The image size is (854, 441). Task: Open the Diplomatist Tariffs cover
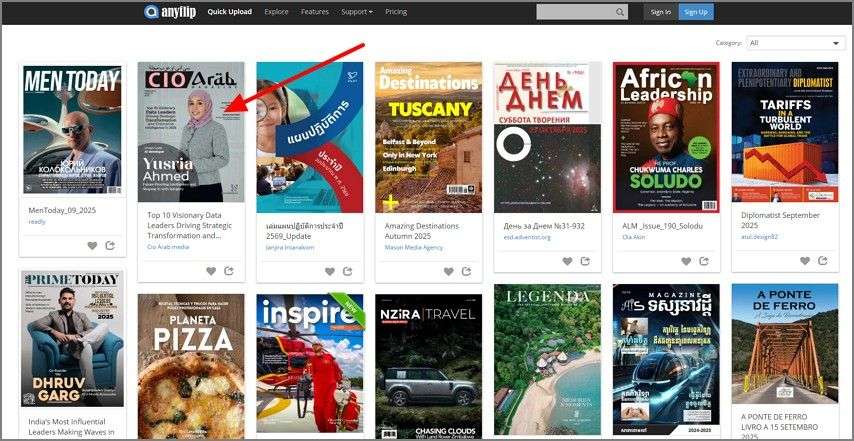785,132
